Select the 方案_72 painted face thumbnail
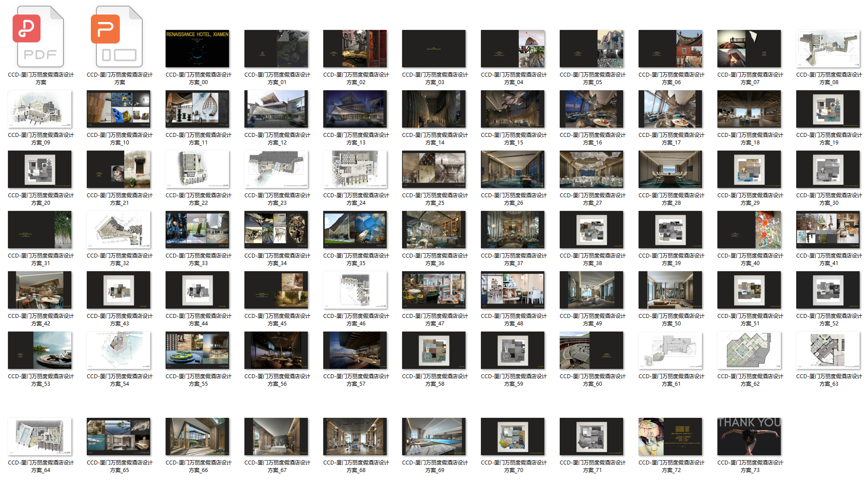This screenshot has width=868, height=483. [x=670, y=436]
